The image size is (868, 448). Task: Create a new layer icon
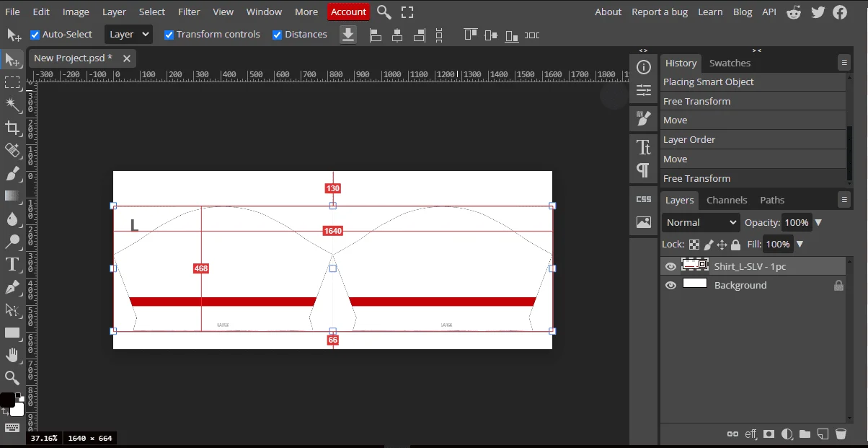[822, 434]
